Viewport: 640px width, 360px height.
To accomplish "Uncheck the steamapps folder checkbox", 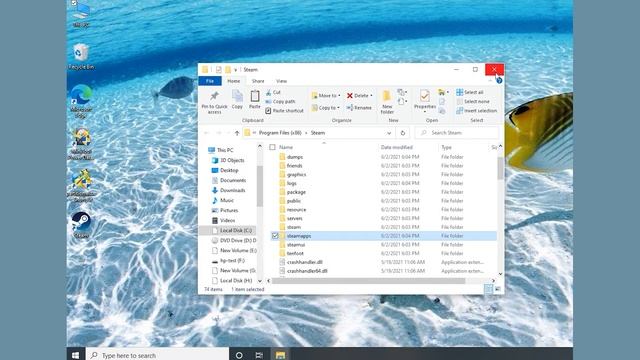I will tap(275, 236).
